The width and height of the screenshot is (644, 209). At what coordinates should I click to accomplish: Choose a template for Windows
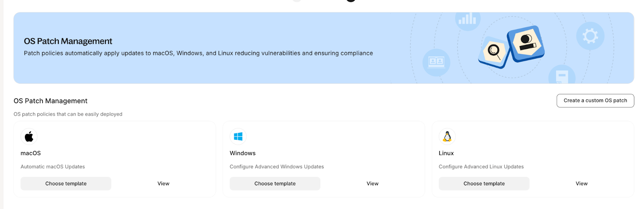tap(275, 184)
